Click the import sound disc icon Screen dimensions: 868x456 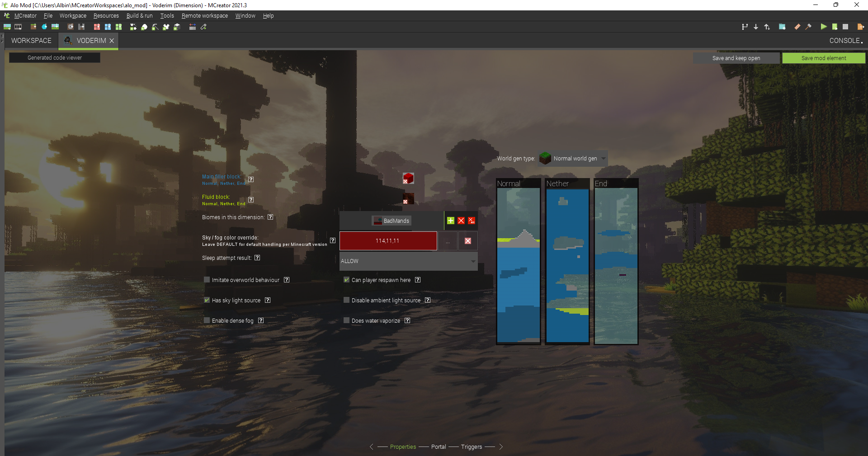coord(71,27)
